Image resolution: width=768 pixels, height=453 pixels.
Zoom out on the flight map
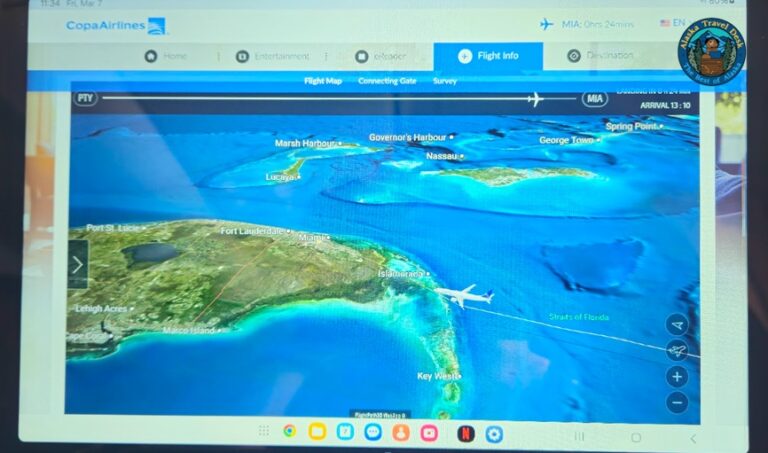[x=677, y=402]
